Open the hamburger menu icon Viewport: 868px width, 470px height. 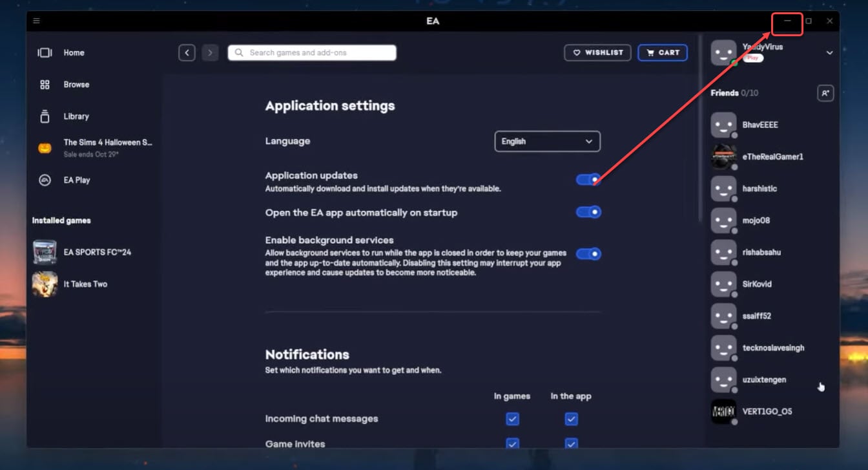coord(36,21)
